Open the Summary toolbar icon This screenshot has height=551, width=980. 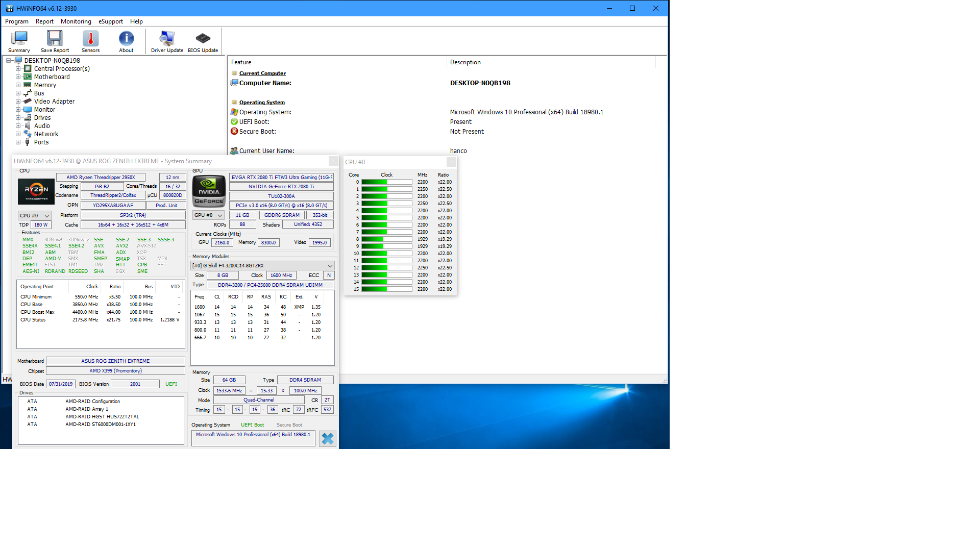click(19, 41)
